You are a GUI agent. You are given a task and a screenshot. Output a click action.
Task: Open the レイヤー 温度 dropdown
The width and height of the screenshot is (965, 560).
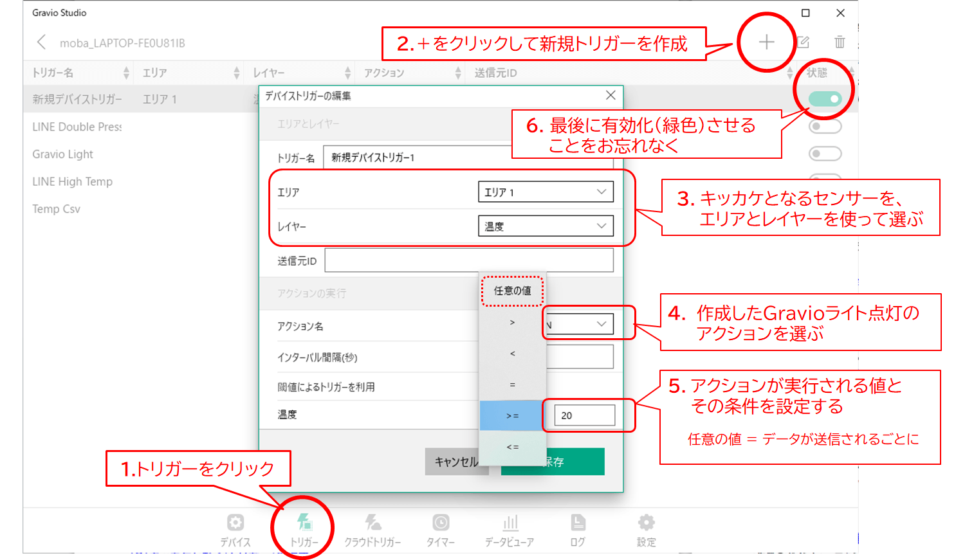[x=546, y=226]
